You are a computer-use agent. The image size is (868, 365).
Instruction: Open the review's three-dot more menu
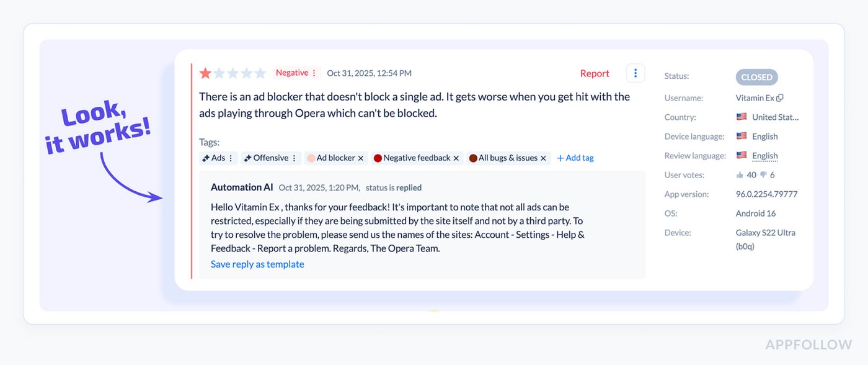click(635, 73)
